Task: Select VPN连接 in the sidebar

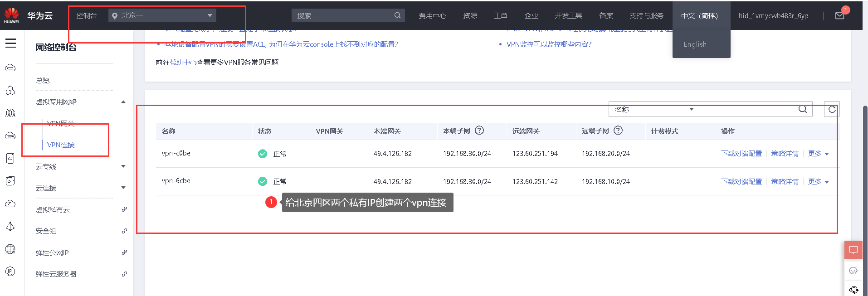Action: click(61, 145)
